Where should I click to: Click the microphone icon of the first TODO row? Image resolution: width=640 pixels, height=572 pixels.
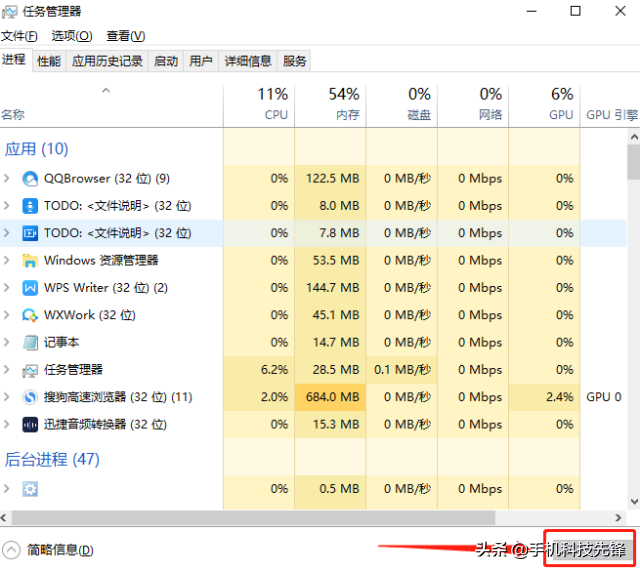pos(30,206)
